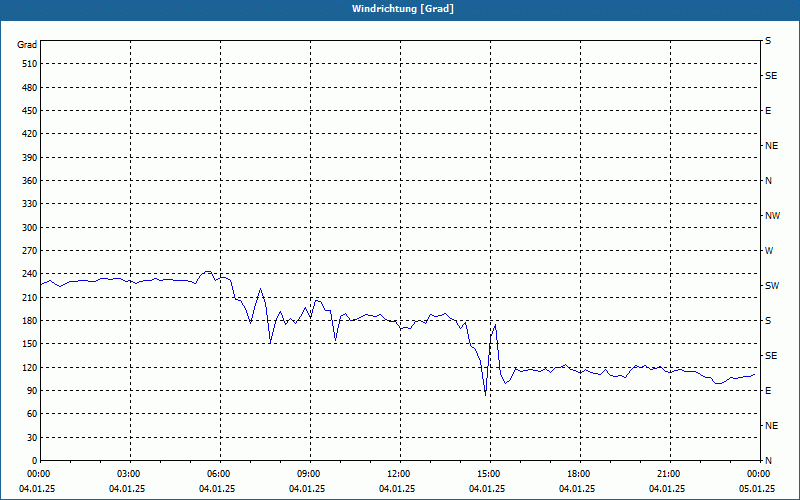Click the 180 y-axis label
The width and height of the screenshot is (800, 500).
(x=30, y=320)
